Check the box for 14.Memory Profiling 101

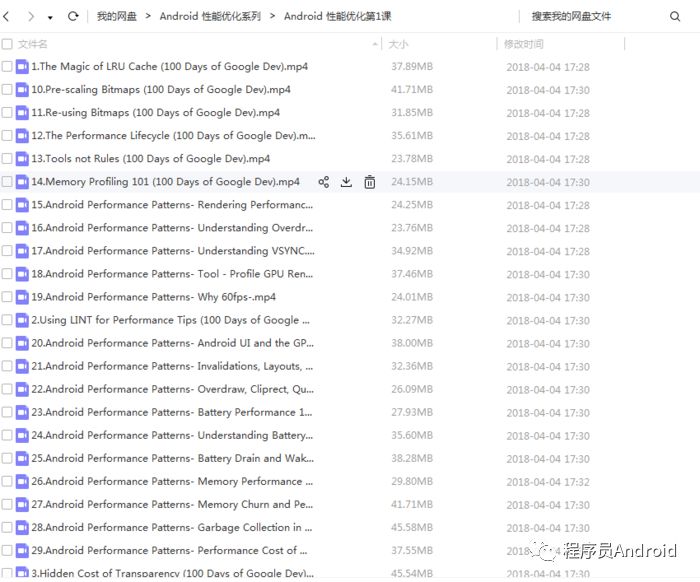pyautogui.click(x=7, y=182)
